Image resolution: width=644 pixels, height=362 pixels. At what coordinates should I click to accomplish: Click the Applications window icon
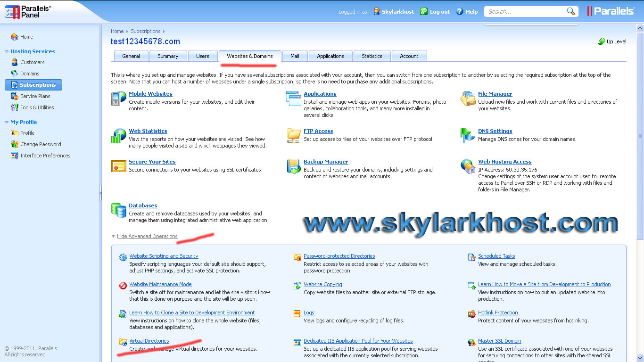pyautogui.click(x=294, y=99)
